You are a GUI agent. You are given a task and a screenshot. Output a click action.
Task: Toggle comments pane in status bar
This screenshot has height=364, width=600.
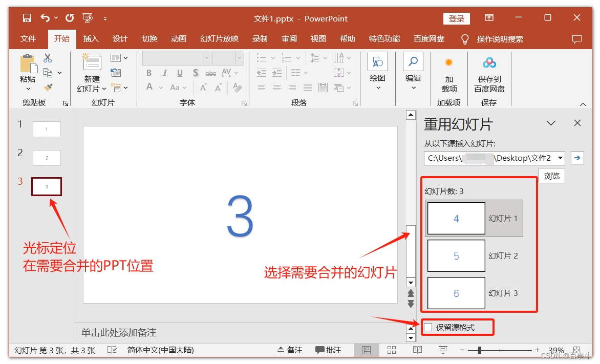point(328,350)
